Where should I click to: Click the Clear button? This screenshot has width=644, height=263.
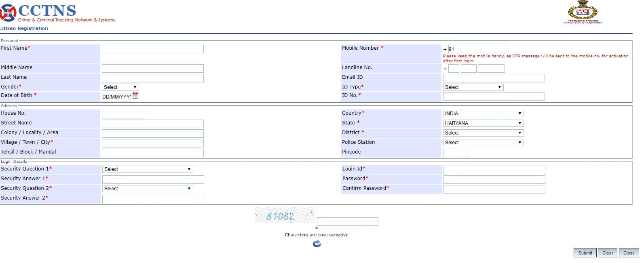pyautogui.click(x=607, y=253)
